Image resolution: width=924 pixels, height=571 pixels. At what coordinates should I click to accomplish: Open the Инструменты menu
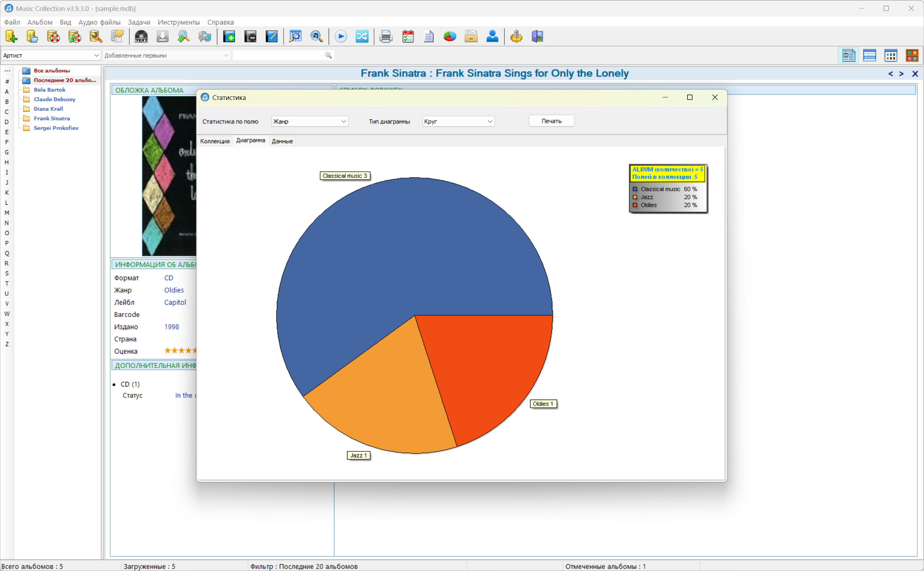click(178, 22)
